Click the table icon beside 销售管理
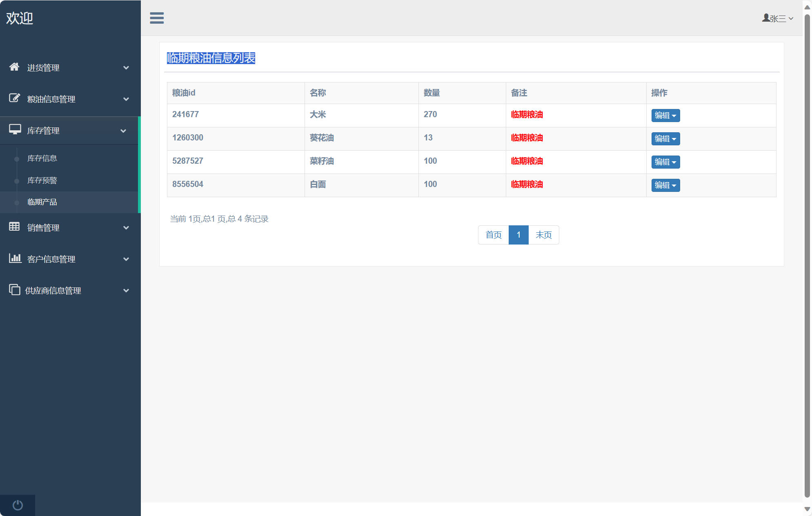812x516 pixels. [x=14, y=227]
